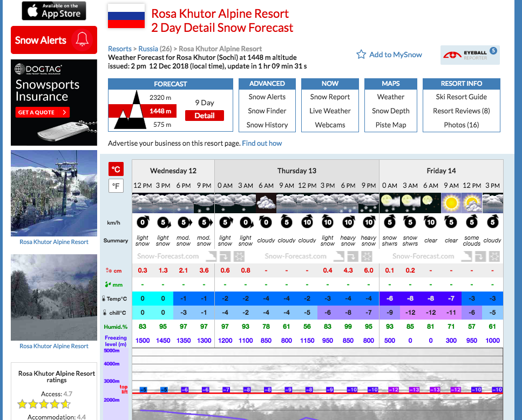The height and width of the screenshot is (420, 522).
Task: Click the mountain elevation icon
Action: [x=130, y=111]
